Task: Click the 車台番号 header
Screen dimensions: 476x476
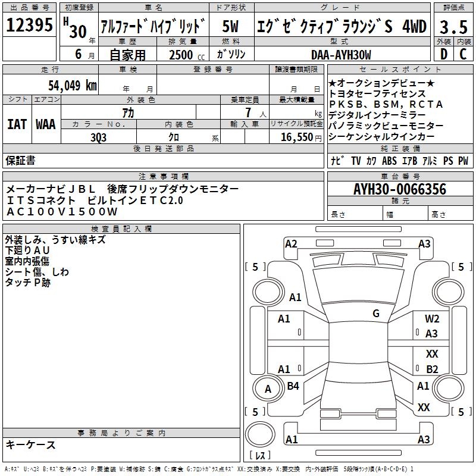Action: tap(400, 176)
